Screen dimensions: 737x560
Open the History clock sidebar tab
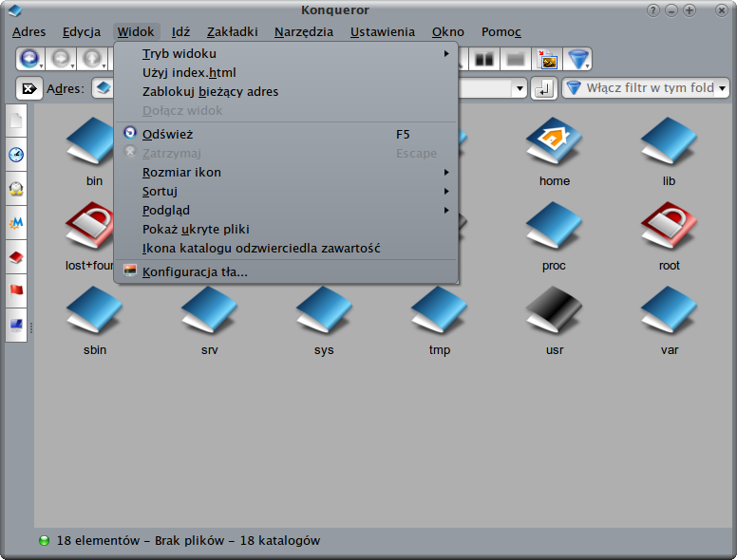pos(16,155)
